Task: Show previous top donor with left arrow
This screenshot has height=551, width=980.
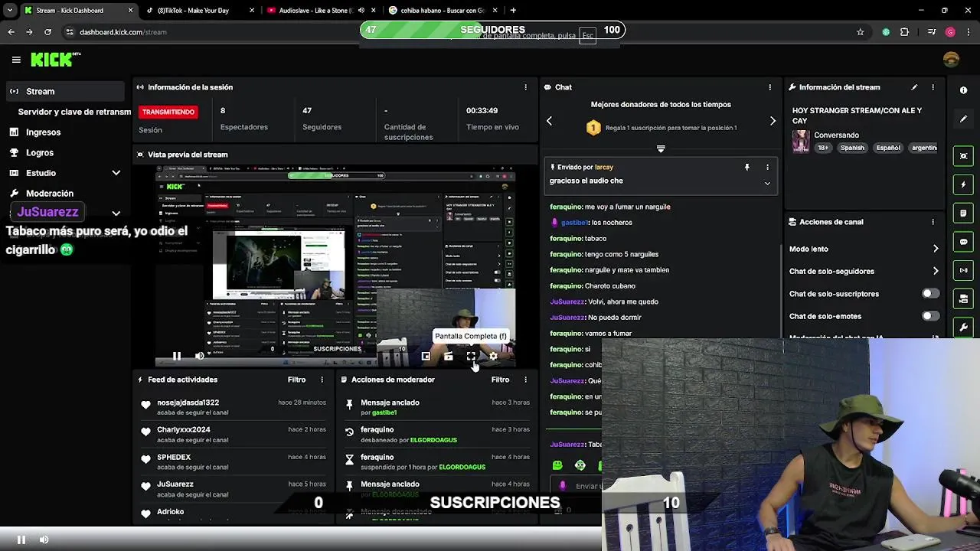Action: [549, 121]
